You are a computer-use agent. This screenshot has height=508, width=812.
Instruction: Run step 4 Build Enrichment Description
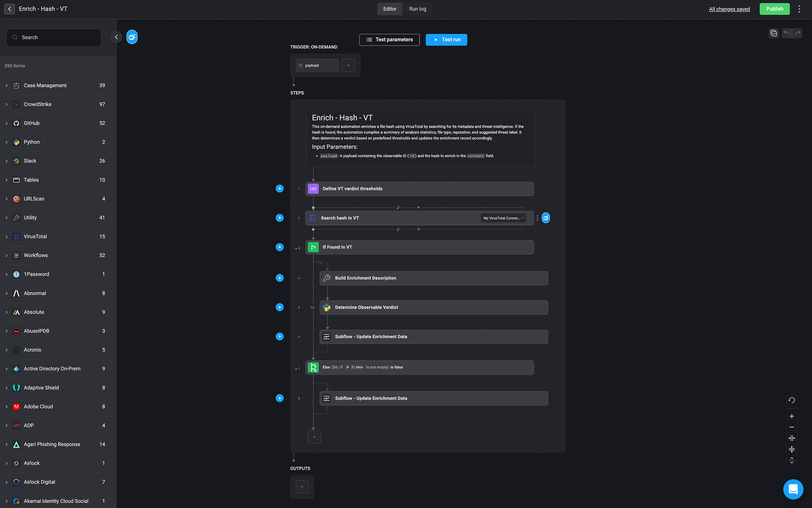tap(280, 278)
